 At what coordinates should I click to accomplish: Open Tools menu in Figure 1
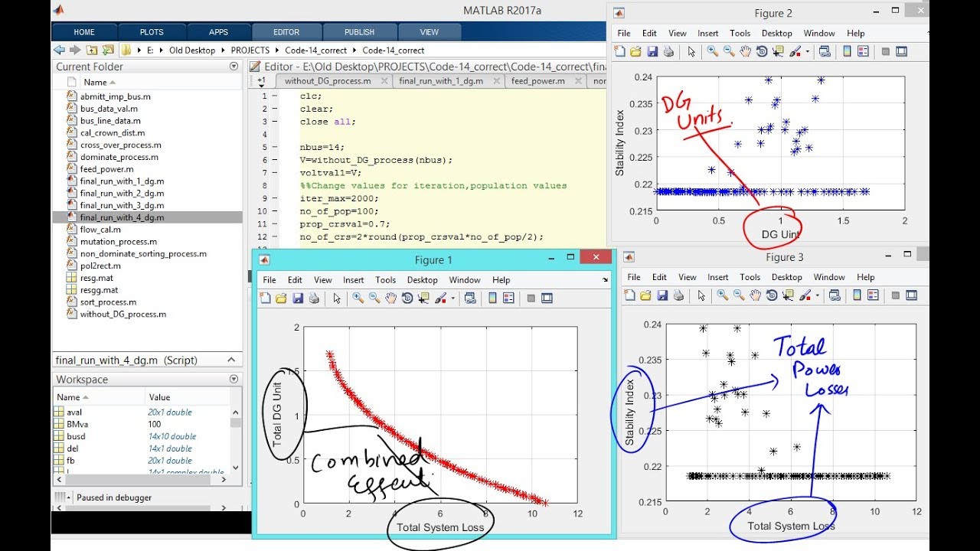point(386,280)
